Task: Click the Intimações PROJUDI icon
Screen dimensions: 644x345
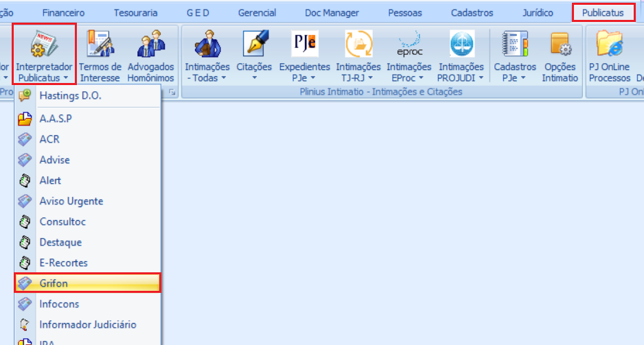Action: [461, 43]
